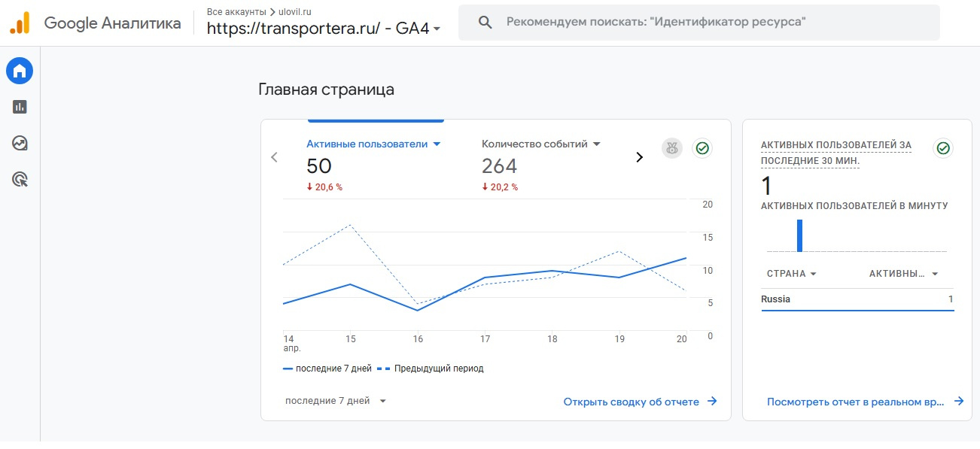Open the СТРАНА dimension dropdown
The image size is (980, 449).
tap(791, 274)
